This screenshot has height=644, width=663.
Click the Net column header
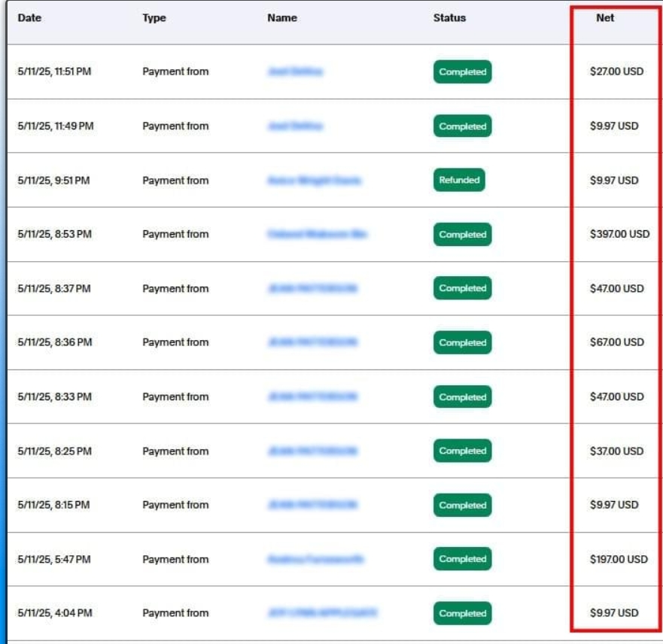click(605, 18)
